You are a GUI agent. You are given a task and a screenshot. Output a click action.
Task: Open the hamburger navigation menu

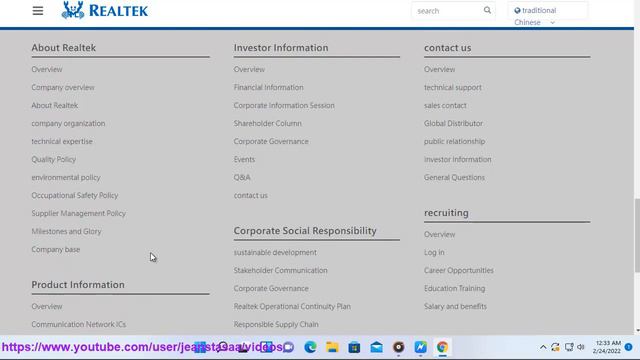click(38, 11)
